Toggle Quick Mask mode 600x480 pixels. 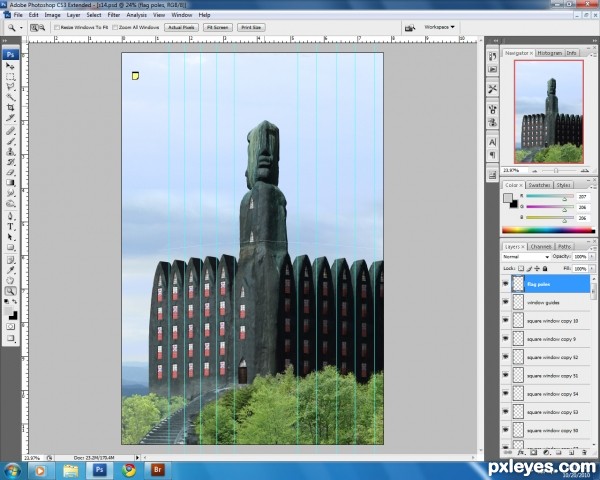10,327
